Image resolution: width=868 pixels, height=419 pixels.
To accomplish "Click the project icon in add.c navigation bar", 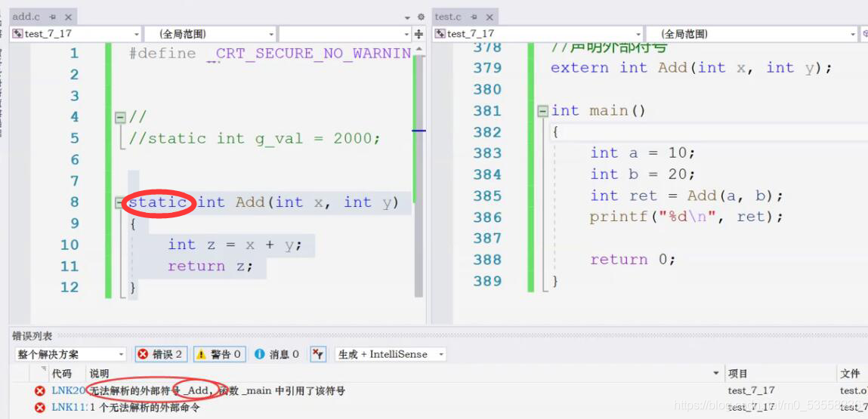I will coord(17,34).
